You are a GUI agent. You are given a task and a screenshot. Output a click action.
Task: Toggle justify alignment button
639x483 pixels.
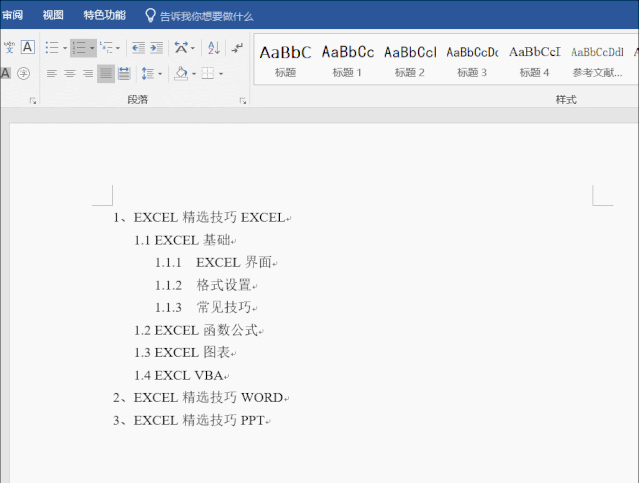(106, 74)
